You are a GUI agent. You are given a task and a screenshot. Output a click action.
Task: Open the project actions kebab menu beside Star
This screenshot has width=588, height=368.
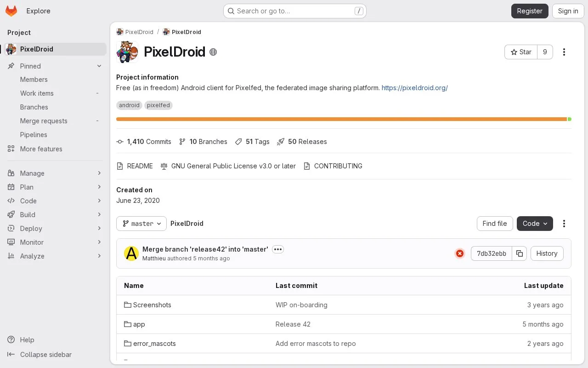(564, 52)
